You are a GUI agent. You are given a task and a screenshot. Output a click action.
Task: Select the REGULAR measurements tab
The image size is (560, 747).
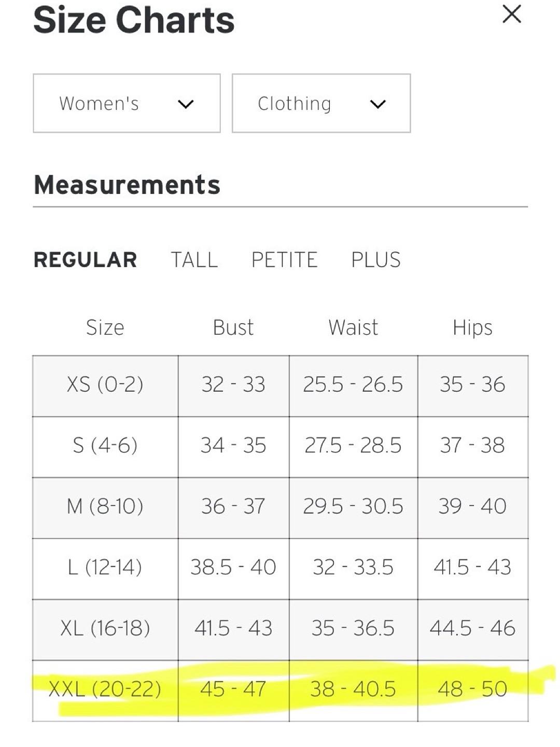[x=86, y=260]
